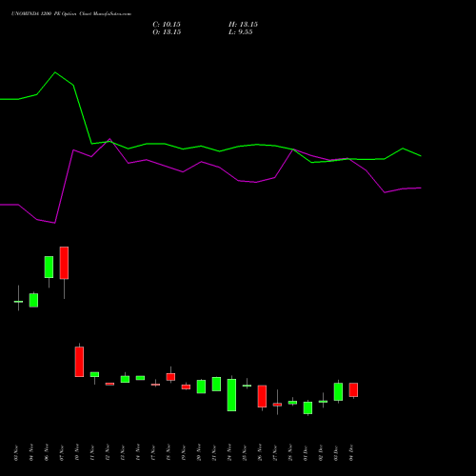Click the 13 Nov date label
This screenshot has width=476, height=476.
point(123,453)
